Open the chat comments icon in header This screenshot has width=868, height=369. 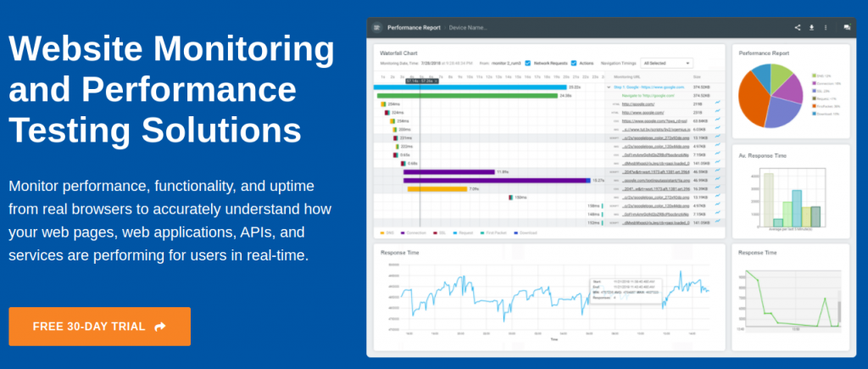point(847,27)
